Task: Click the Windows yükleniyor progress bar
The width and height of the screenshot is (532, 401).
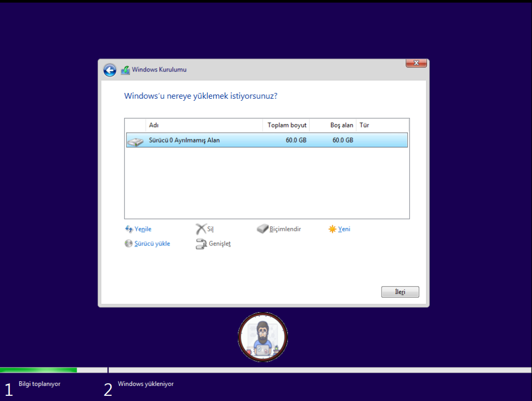Action: (320, 370)
